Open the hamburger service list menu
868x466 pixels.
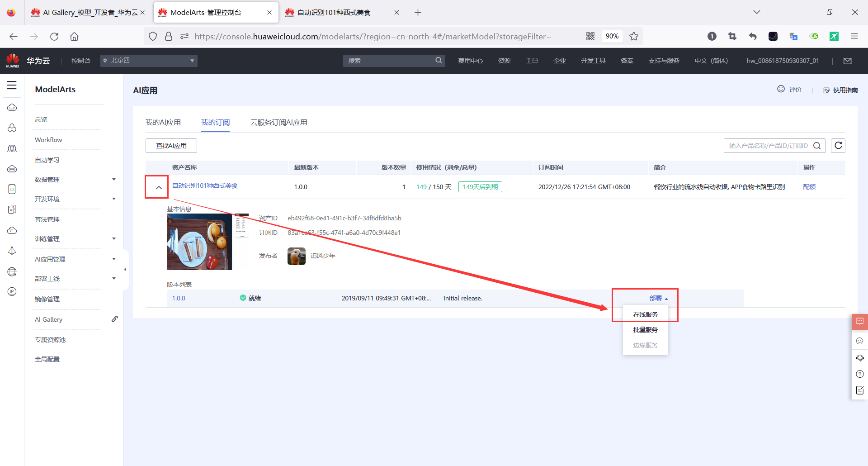pos(12,85)
